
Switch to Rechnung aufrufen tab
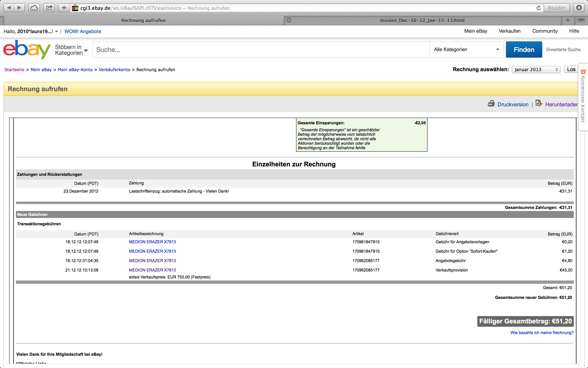click(143, 20)
